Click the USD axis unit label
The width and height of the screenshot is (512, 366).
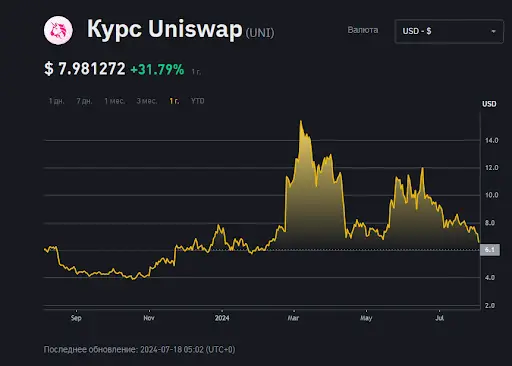tap(489, 104)
